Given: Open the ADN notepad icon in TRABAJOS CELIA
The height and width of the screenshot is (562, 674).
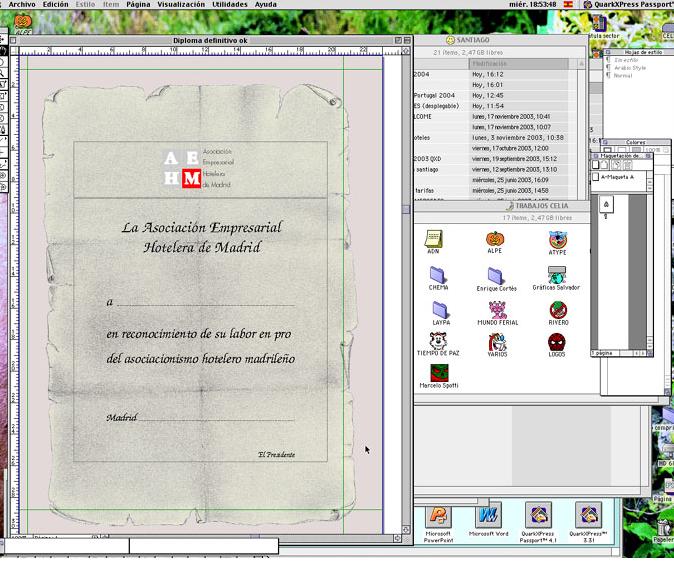Looking at the screenshot, I should pyautogui.click(x=433, y=242).
